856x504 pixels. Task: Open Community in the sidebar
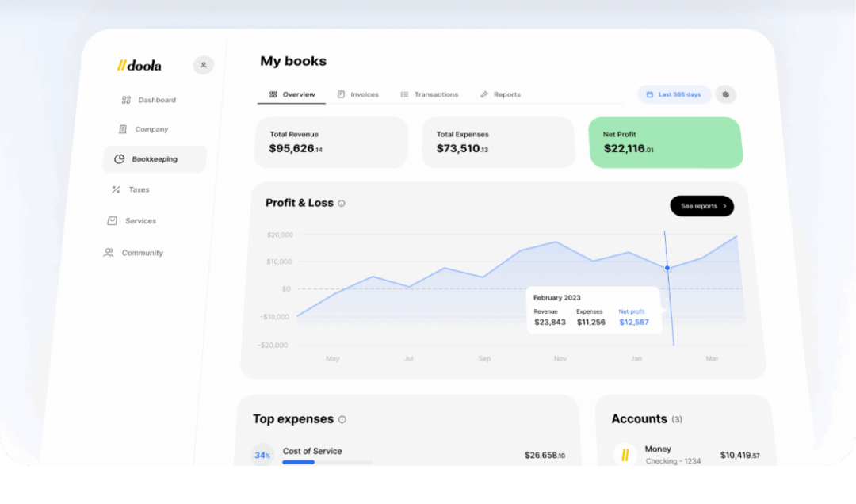pos(133,252)
